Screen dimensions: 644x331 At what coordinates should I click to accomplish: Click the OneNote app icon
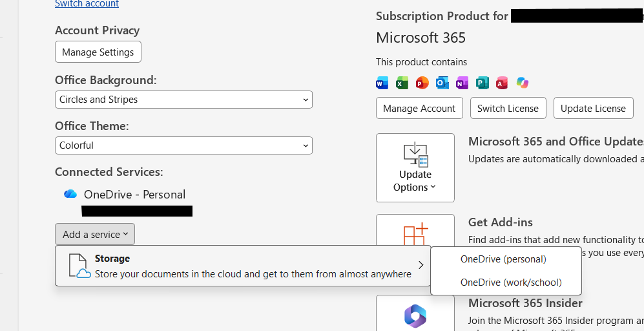462,83
